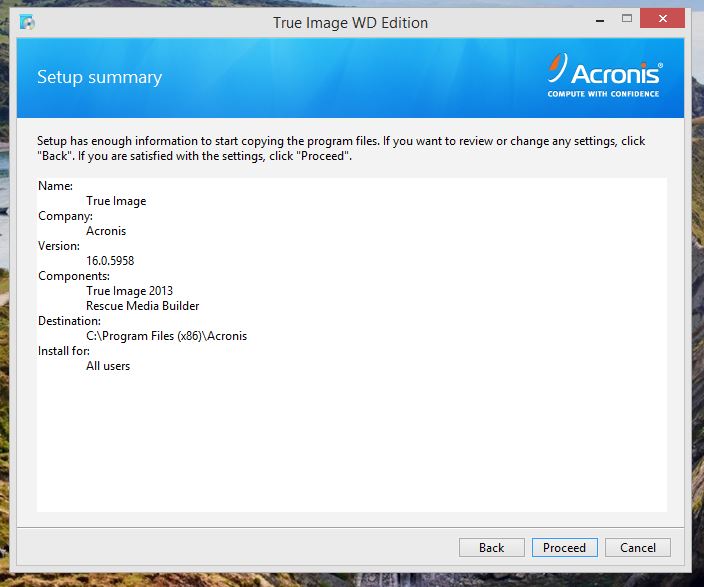Maximize the installer window
The image size is (704, 587).
pos(627,19)
